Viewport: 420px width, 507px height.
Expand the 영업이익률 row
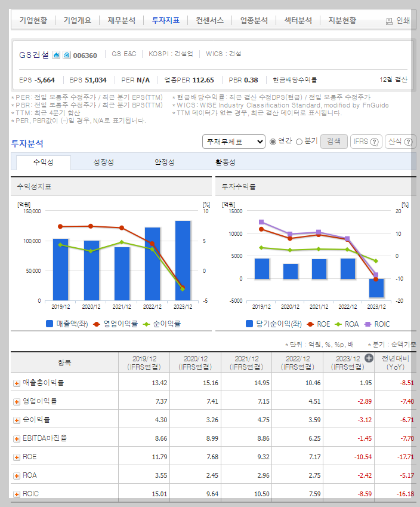point(17,401)
